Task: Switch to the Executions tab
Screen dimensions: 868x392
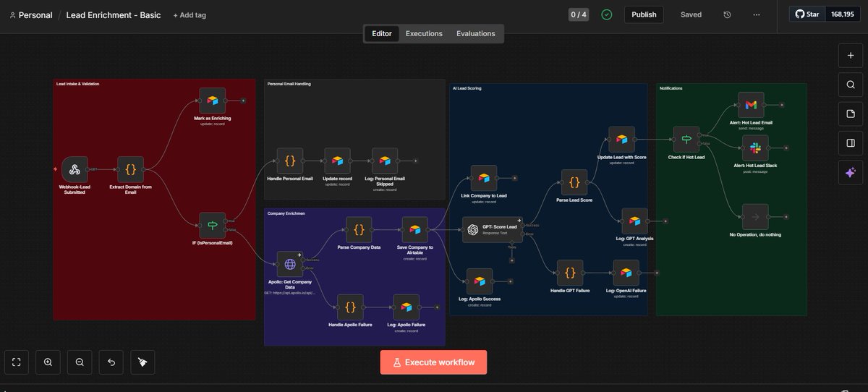Action: coord(424,33)
